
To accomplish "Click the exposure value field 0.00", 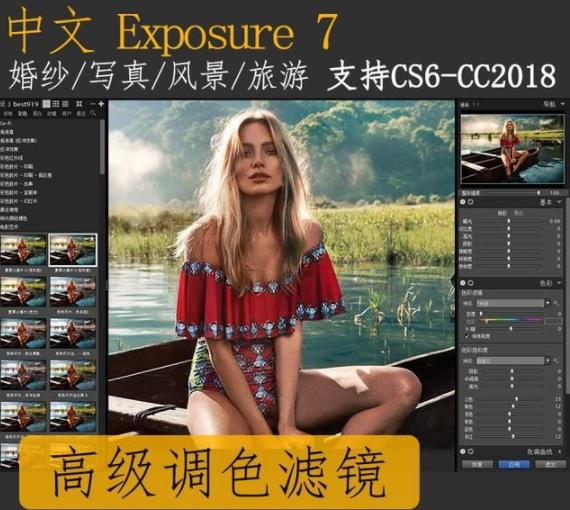I will (x=554, y=221).
